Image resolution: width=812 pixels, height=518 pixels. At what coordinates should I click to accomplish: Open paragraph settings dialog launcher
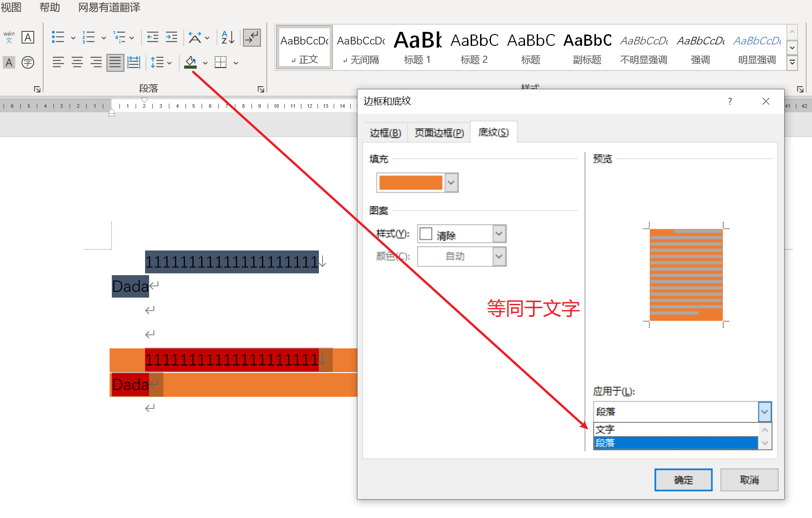coord(261,89)
